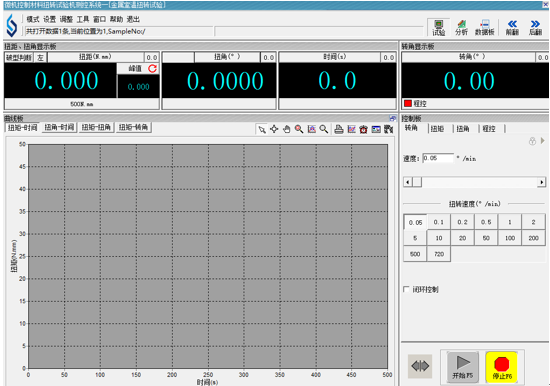Screen dimensions: 550x386
Task: Open the 分析 analysis view
Action: [x=461, y=27]
